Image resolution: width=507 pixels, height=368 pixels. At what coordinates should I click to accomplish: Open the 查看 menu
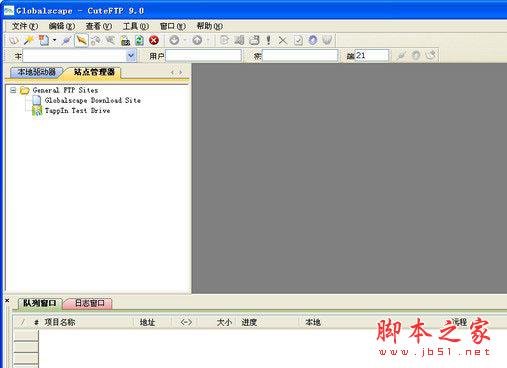[x=99, y=26]
